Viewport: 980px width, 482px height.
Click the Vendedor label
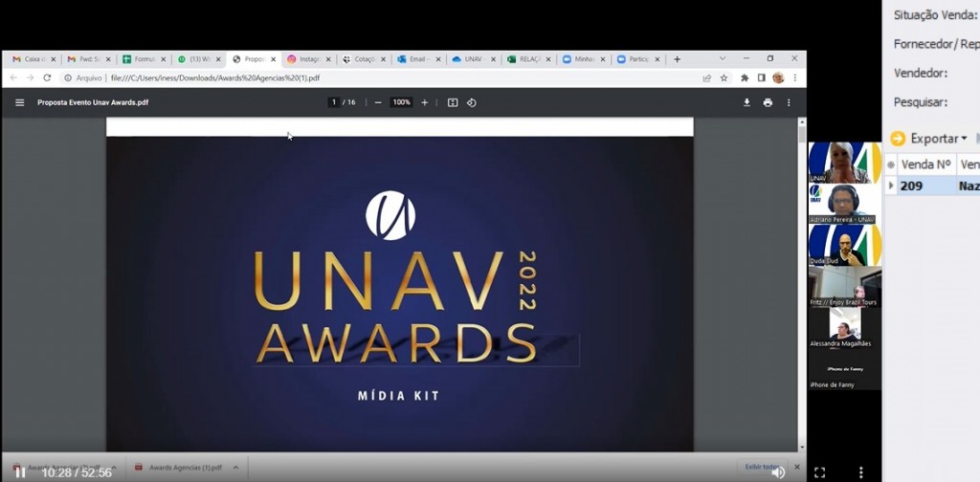click(x=920, y=73)
